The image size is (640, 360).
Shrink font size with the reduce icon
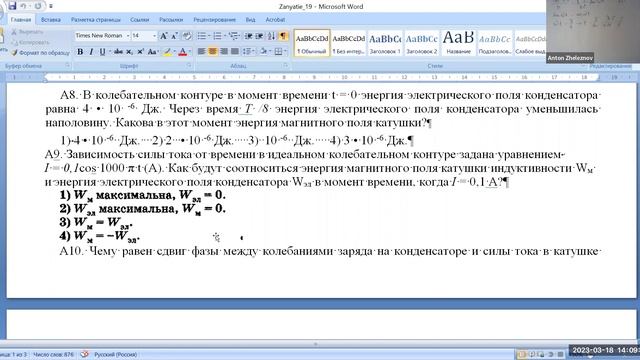point(174,36)
